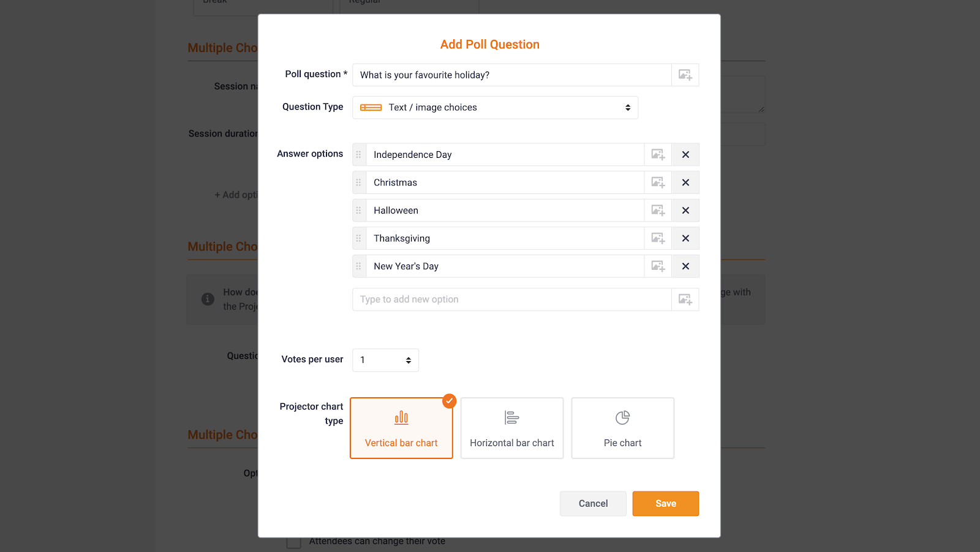This screenshot has width=980, height=552.
Task: Click 'Type to add new option' field
Action: [x=511, y=300]
